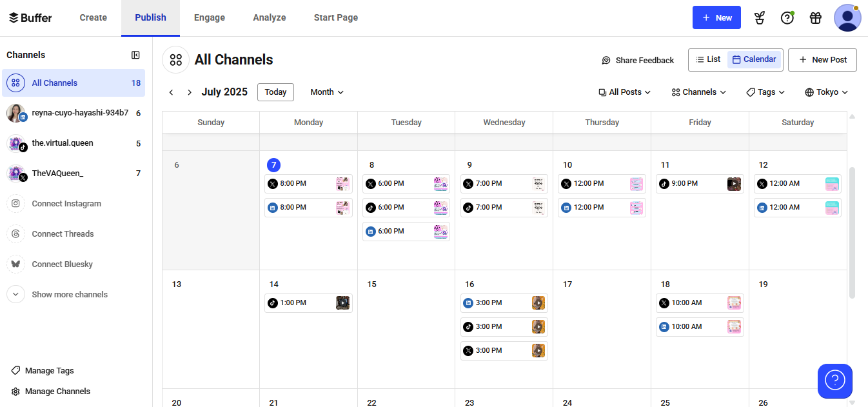The width and height of the screenshot is (868, 407).
Task: Click the blue New button
Action: 716,17
